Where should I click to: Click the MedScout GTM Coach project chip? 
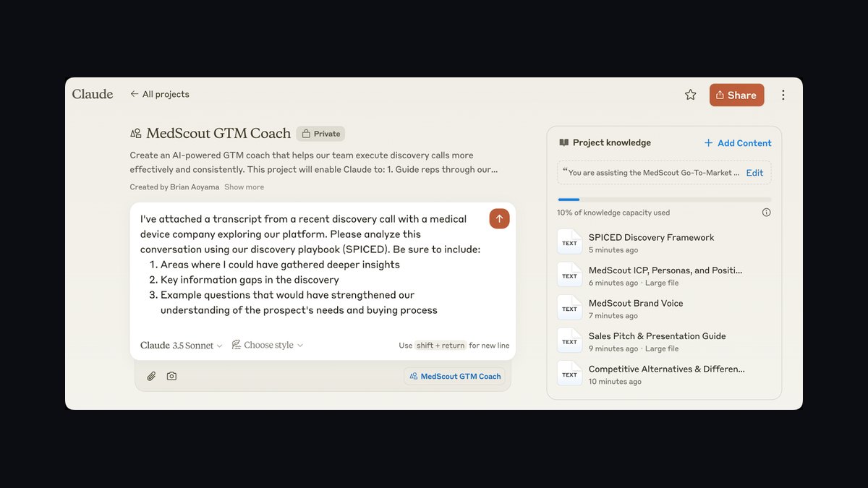pyautogui.click(x=455, y=376)
